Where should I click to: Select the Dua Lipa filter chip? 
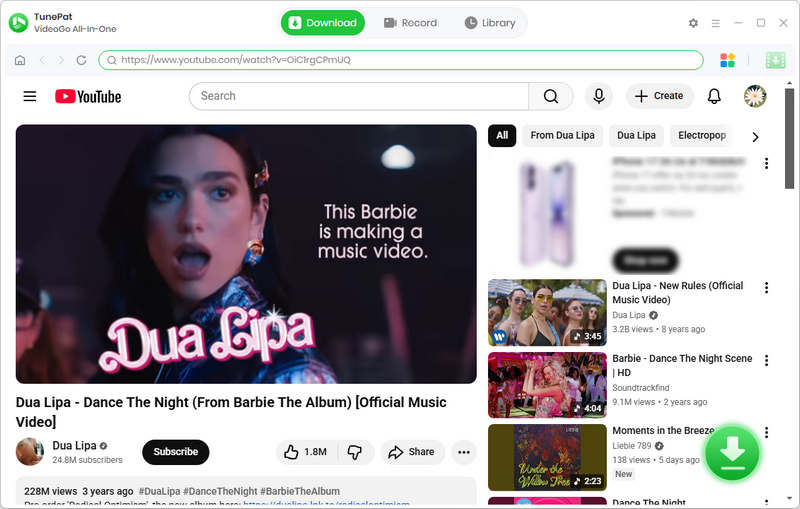pos(636,136)
